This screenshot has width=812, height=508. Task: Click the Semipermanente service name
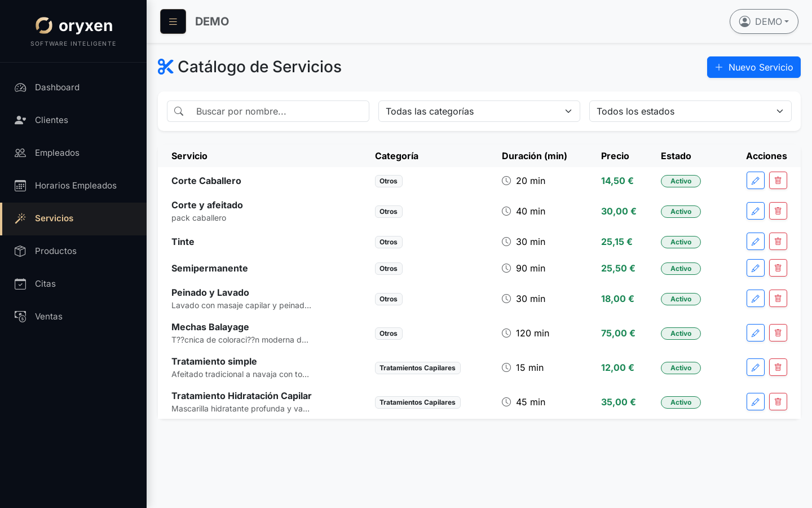pyautogui.click(x=210, y=268)
